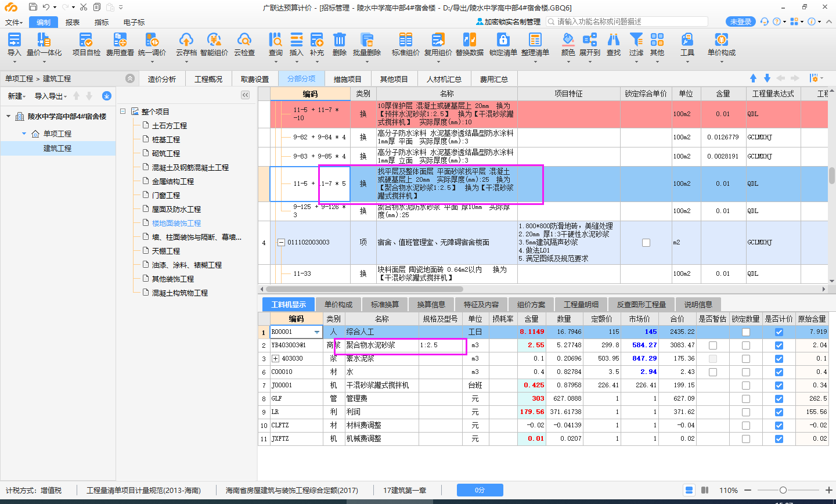Open the 换算信息 bottom tab
Screen dimensions: 836x504
(431, 304)
